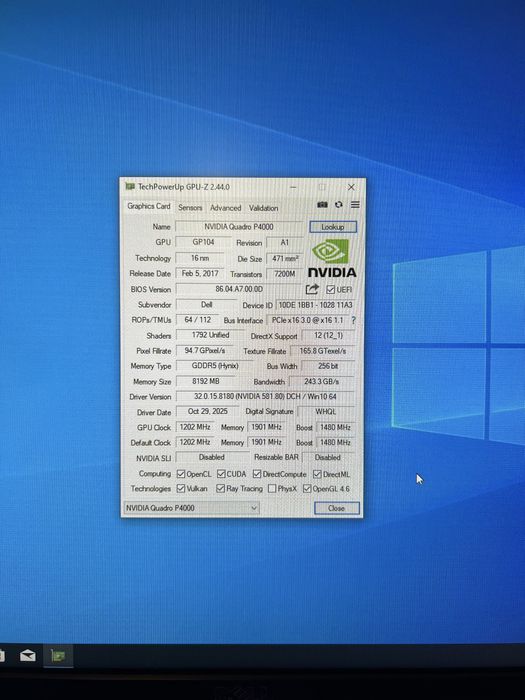Image resolution: width=525 pixels, height=700 pixels.
Task: Toggle the DirectCompute checkbox
Action: coord(257,474)
